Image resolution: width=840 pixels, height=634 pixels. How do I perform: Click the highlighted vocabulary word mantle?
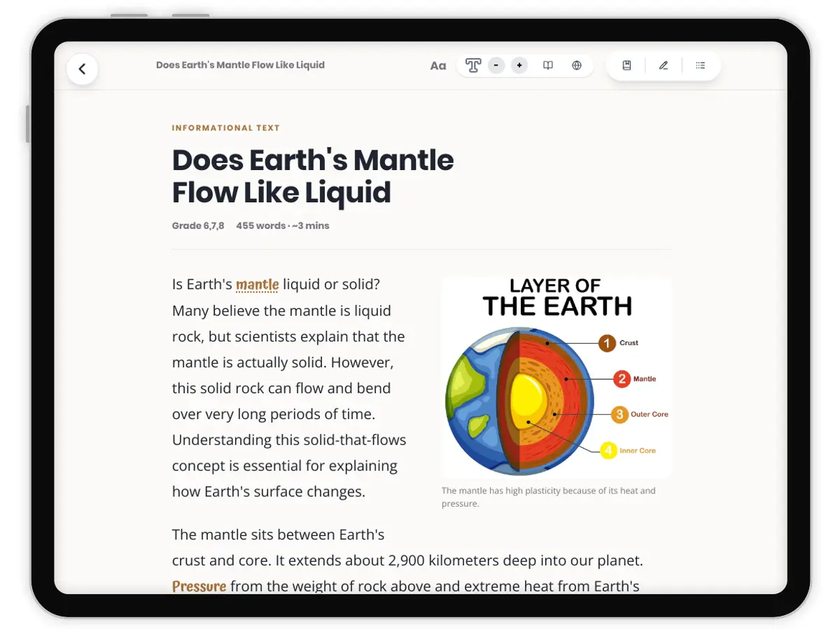point(258,285)
